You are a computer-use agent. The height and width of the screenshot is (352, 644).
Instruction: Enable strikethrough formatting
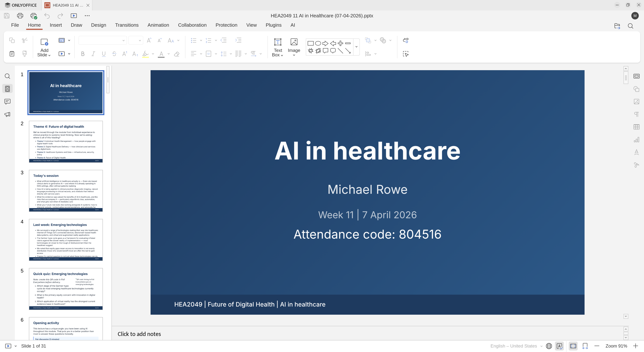[114, 54]
